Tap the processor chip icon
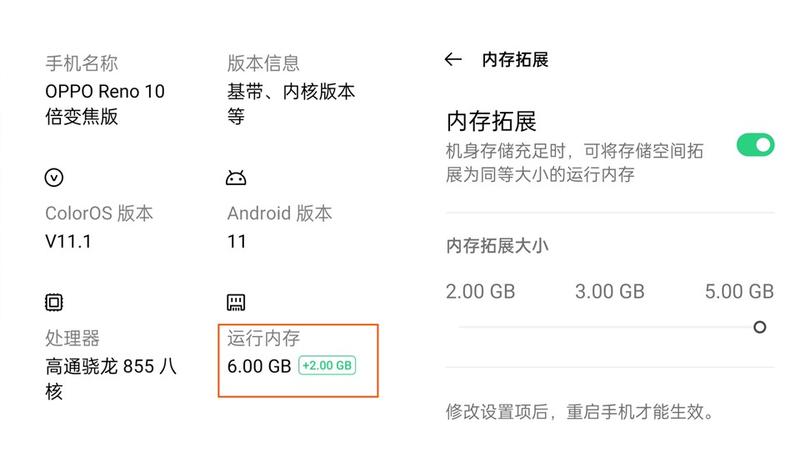800x473 pixels. [54, 302]
